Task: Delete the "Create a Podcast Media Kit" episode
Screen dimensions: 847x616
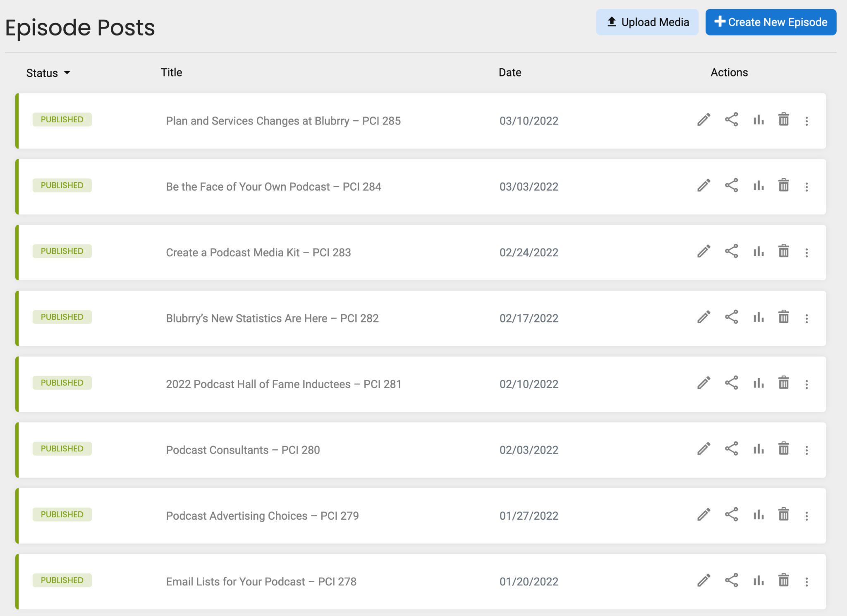Action: coord(784,251)
